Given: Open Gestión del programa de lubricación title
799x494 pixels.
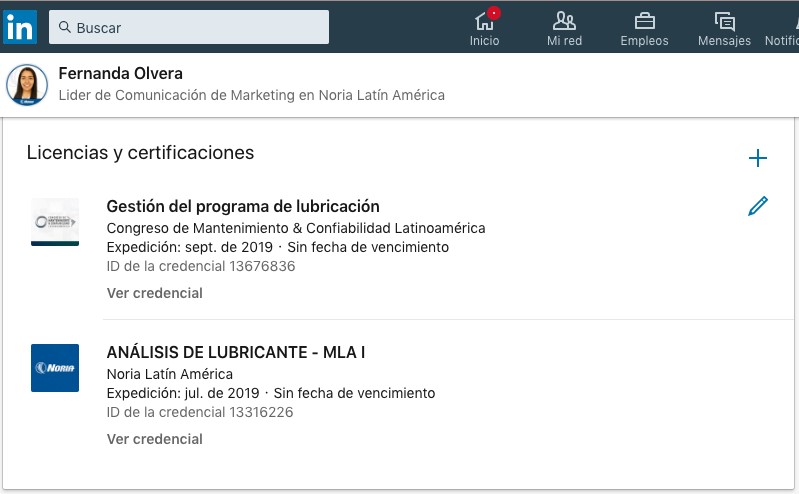Looking at the screenshot, I should 243,206.
